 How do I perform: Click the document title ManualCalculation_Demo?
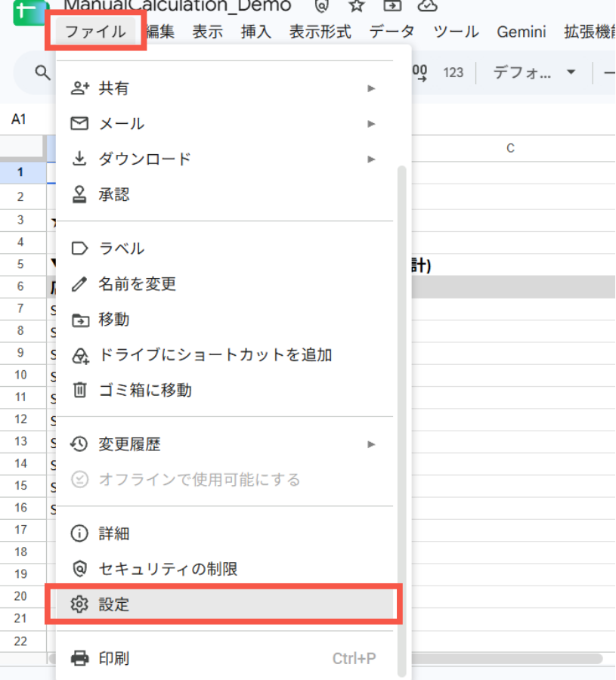point(178,5)
